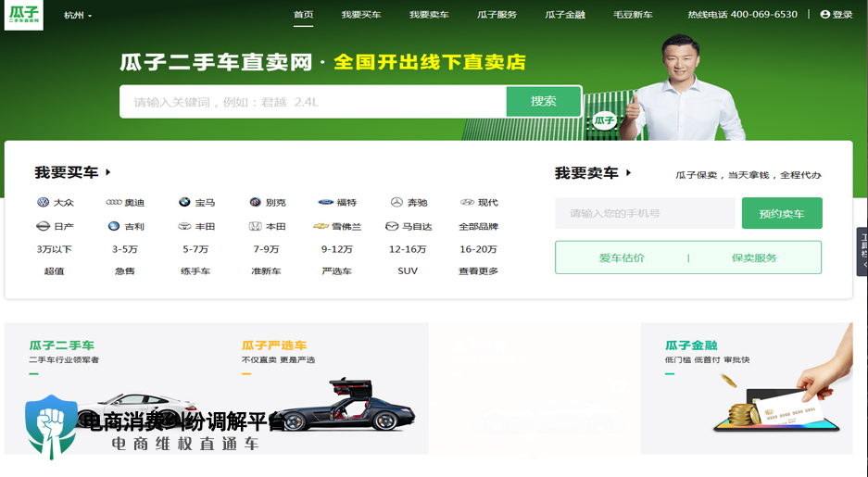Focus the phone number input field

pyautogui.click(x=645, y=213)
